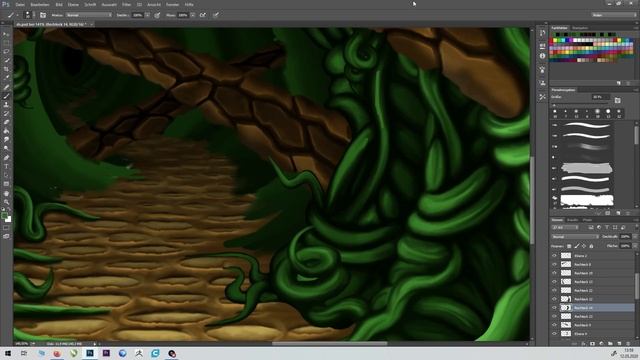Select the Move tool
640x360 pixels.
tap(6, 34)
